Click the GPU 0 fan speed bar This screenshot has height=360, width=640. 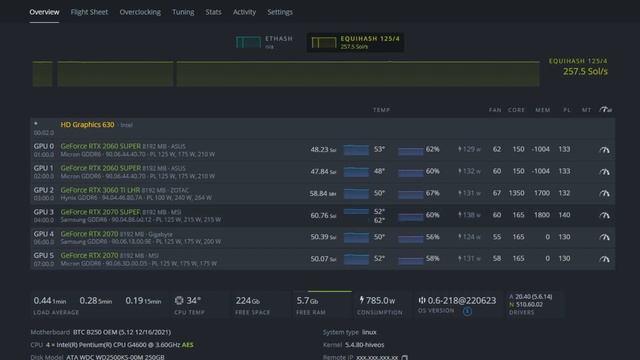411,151
